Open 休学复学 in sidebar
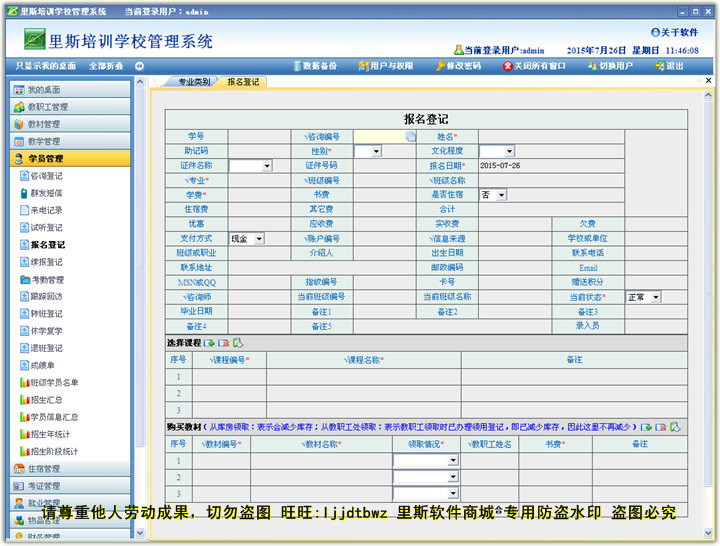This screenshot has height=546, width=720. pyautogui.click(x=41, y=331)
